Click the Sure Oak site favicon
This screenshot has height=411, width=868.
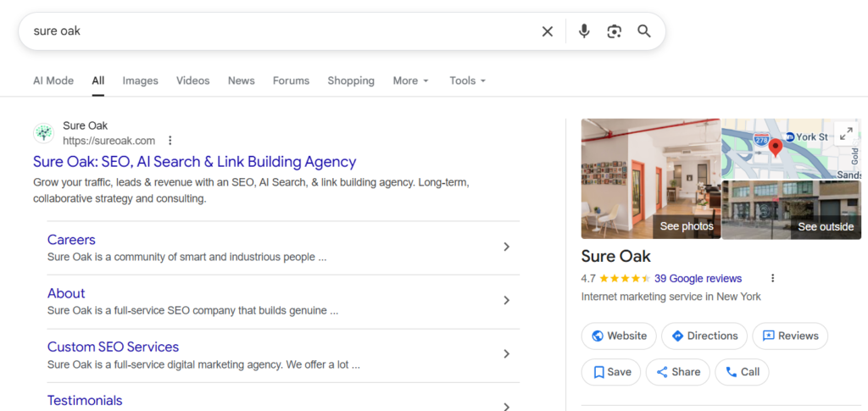43,133
